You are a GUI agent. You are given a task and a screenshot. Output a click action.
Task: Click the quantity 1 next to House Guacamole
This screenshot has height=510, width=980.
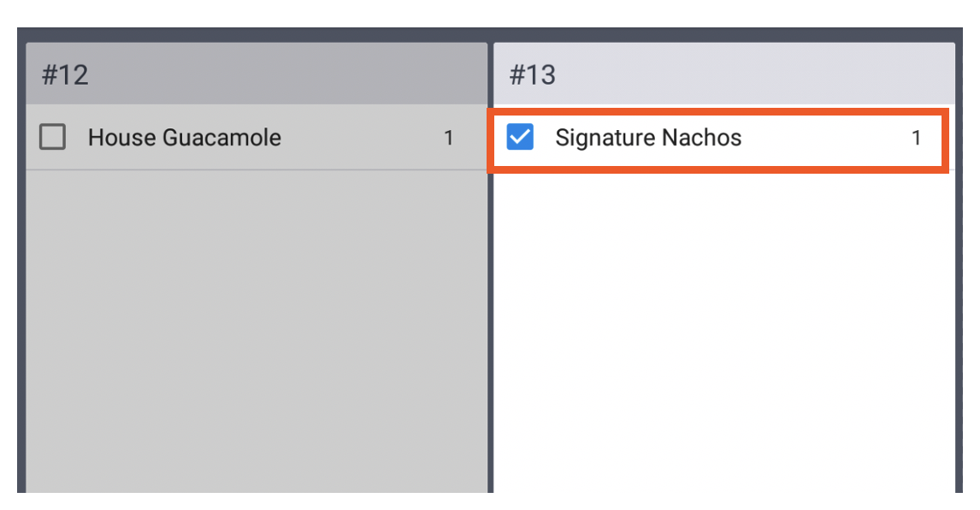(x=449, y=137)
